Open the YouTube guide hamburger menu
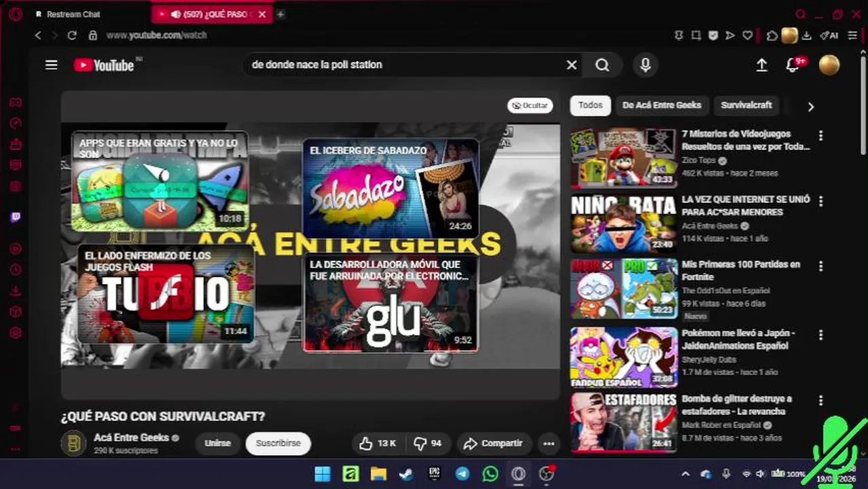Screen dimensions: 868x489 pyautogui.click(x=51, y=65)
